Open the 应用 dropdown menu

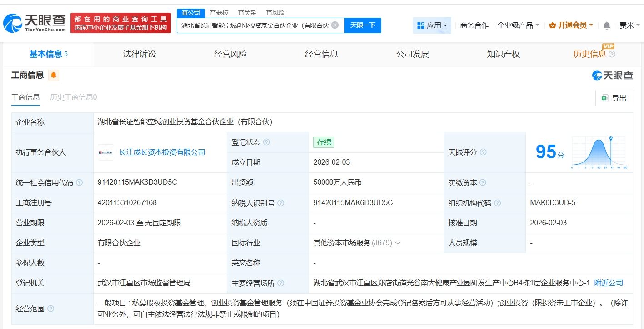(432, 25)
